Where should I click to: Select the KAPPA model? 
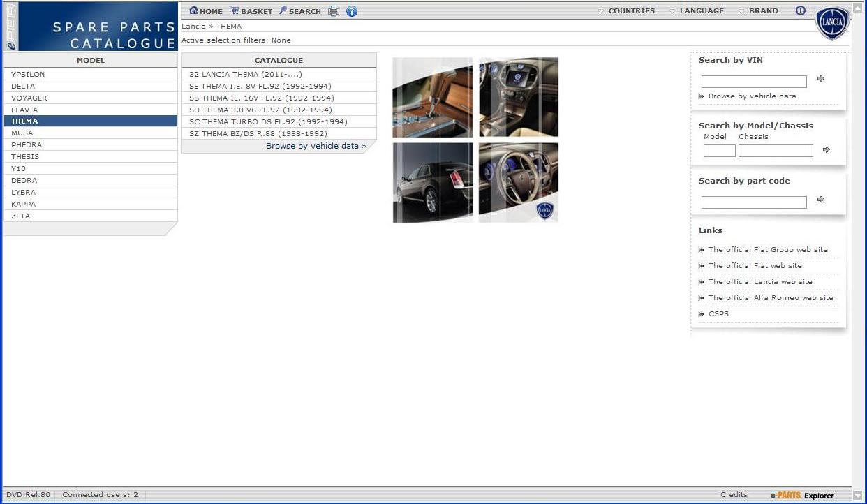pyautogui.click(x=91, y=204)
